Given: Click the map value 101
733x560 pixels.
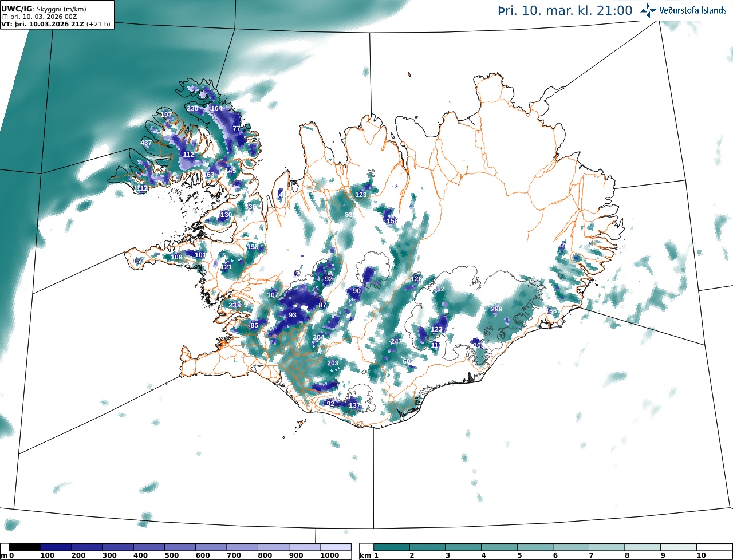Looking at the screenshot, I should [200, 255].
